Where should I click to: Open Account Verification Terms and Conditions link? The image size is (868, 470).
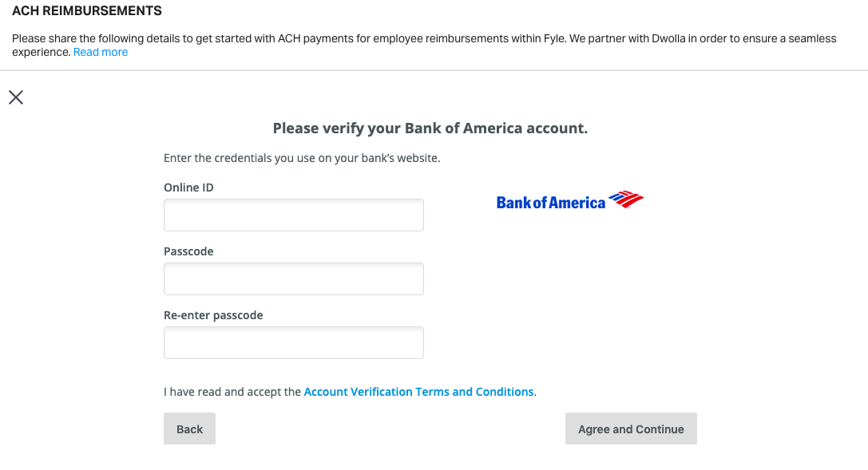coord(418,392)
